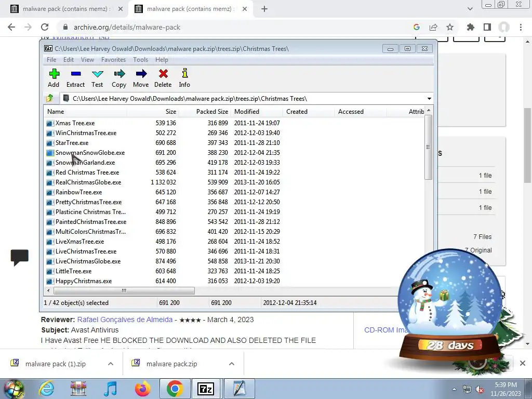Select Xmas Tree.exe file
Viewport: 532px width, 399px height.
click(x=75, y=123)
